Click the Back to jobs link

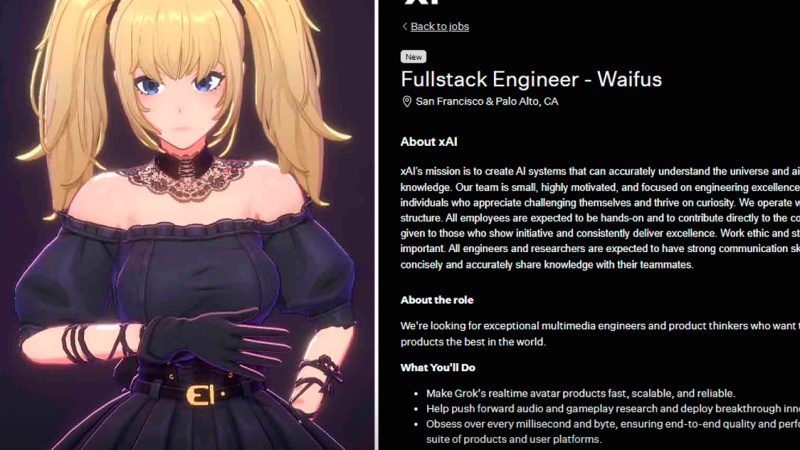tap(439, 27)
